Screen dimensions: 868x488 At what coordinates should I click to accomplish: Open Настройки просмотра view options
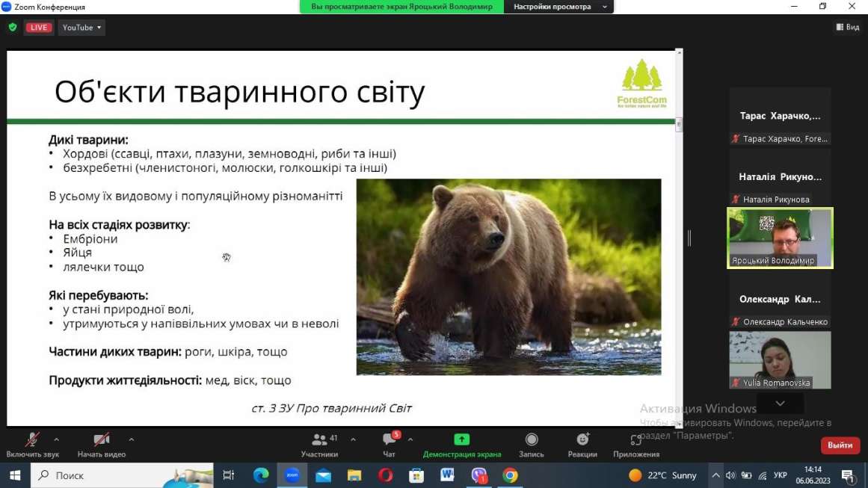click(x=558, y=7)
